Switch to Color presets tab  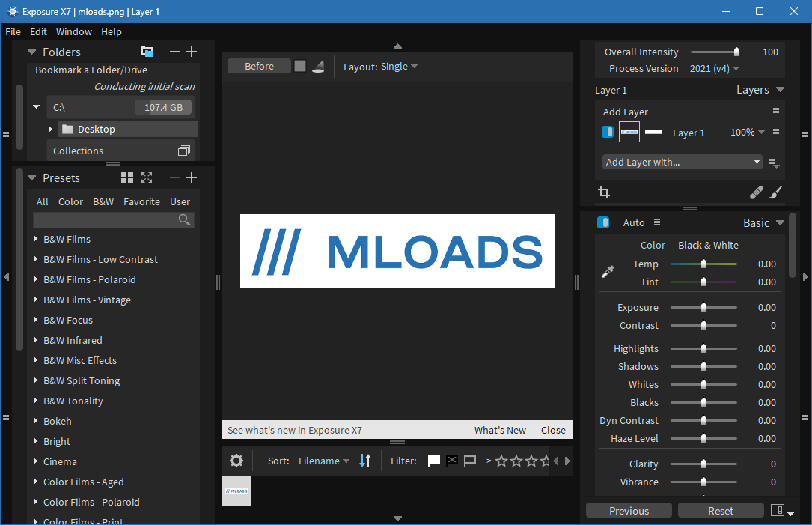pyautogui.click(x=70, y=201)
